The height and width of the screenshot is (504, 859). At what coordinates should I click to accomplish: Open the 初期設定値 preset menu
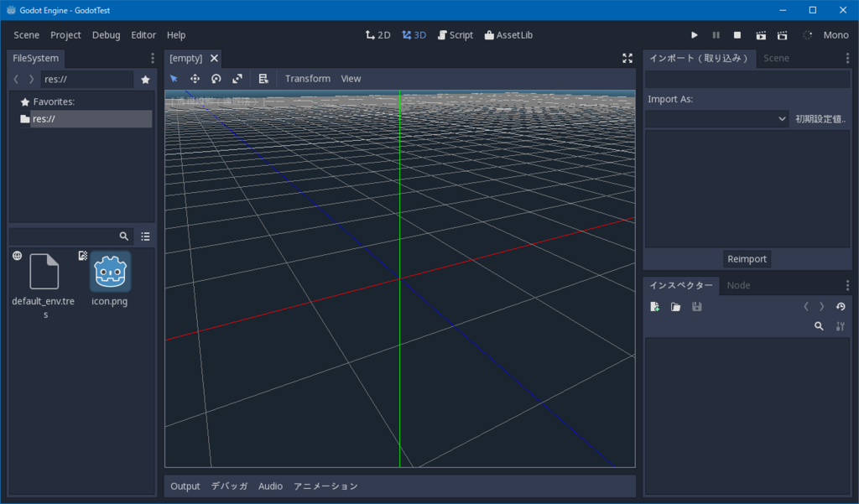coord(820,119)
